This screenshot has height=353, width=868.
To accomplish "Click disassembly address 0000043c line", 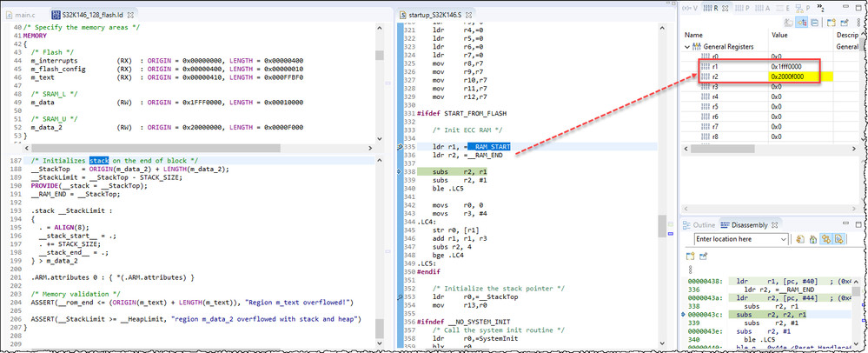I will click(771, 314).
